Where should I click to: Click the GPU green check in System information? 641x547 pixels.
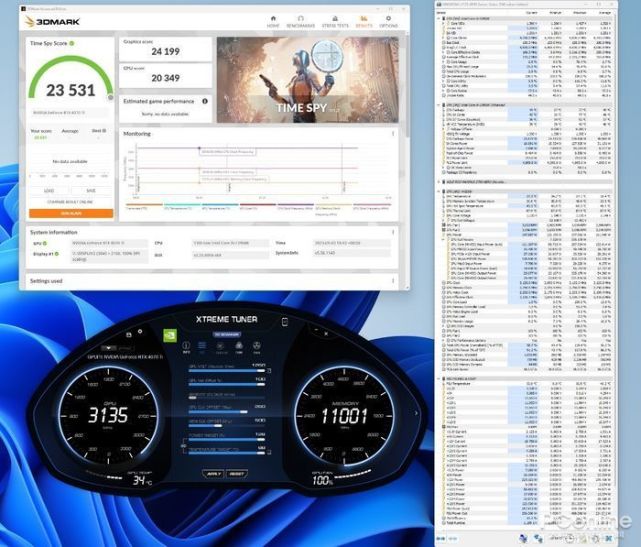[x=45, y=243]
